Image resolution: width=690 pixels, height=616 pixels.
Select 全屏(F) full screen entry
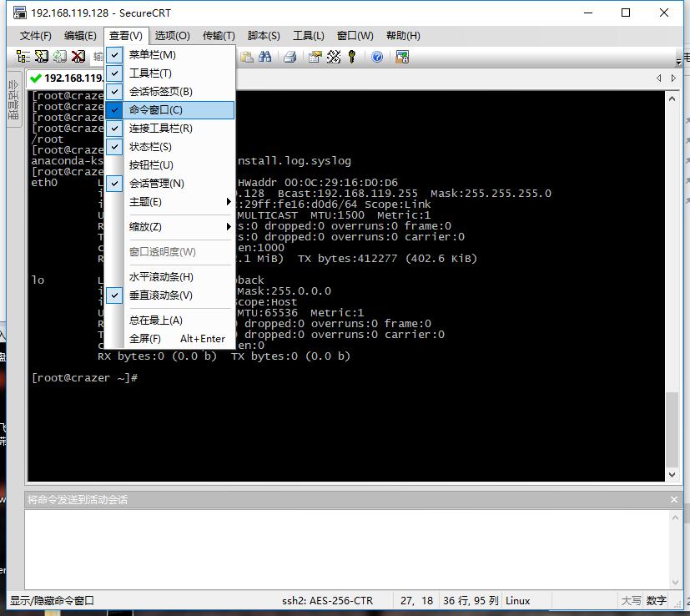click(x=169, y=339)
